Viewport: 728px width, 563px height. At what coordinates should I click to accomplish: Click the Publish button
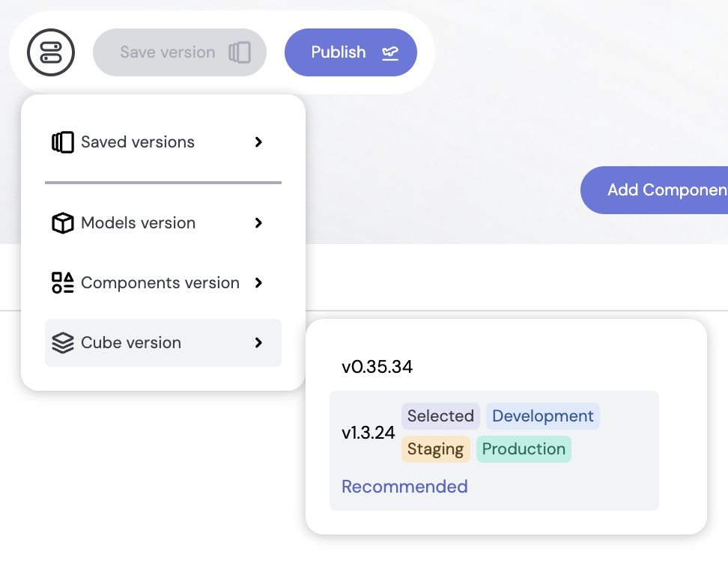pos(351,52)
